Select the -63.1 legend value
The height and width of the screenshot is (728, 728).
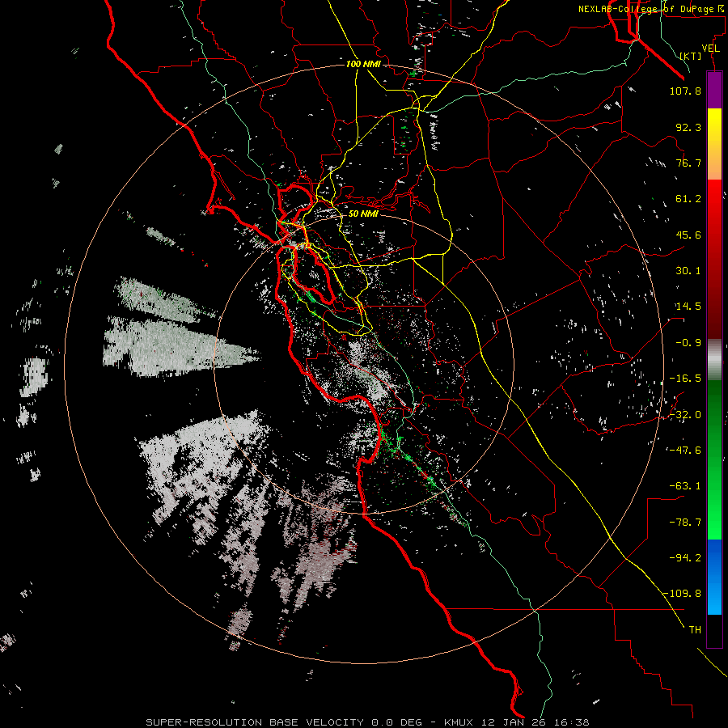click(x=685, y=486)
